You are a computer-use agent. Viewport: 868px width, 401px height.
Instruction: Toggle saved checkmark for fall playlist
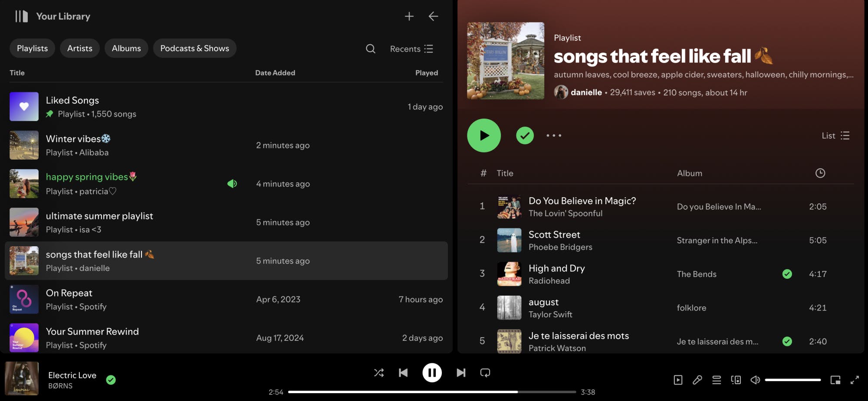pos(525,136)
